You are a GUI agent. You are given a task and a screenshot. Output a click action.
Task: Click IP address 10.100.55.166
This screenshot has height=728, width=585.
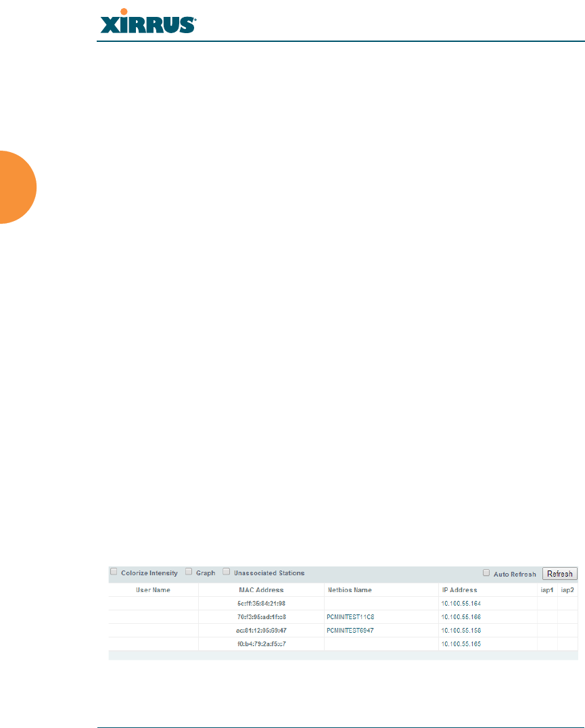(x=461, y=617)
